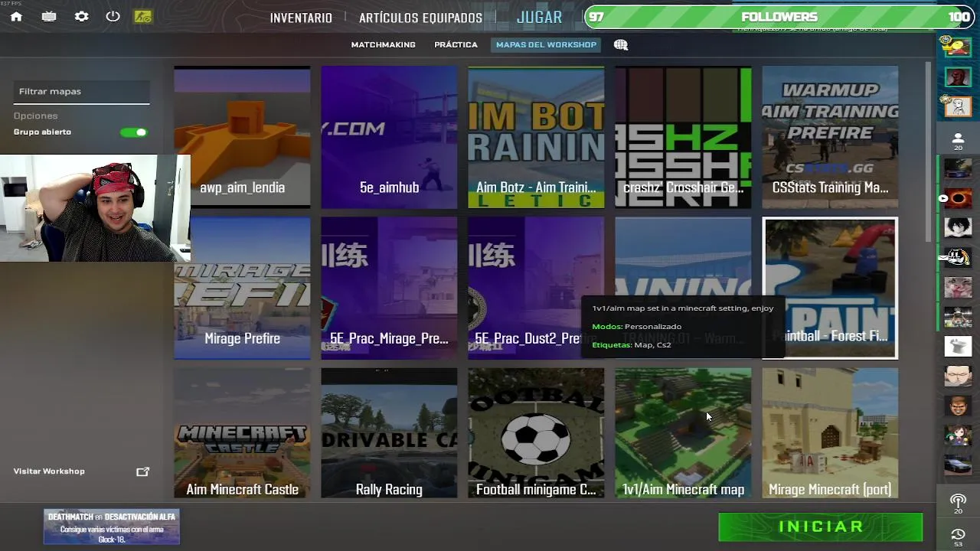Switch to PRÁCTICA tab
The width and height of the screenshot is (980, 551).
pos(456,45)
